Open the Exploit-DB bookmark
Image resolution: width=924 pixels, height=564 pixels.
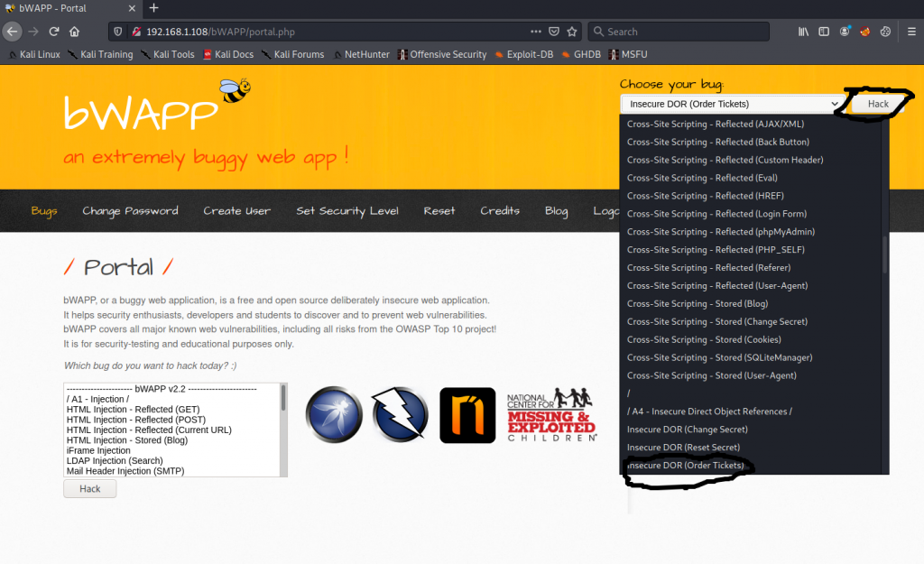pyautogui.click(x=523, y=54)
